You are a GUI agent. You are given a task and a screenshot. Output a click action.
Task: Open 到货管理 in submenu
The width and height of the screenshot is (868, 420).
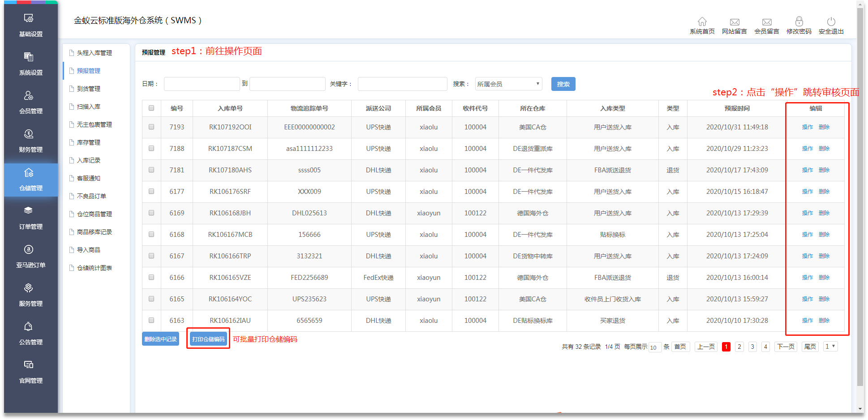point(89,89)
